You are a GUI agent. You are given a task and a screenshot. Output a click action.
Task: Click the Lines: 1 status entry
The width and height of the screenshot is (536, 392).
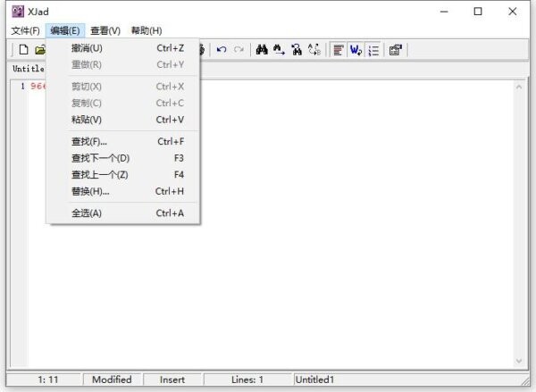coord(247,379)
